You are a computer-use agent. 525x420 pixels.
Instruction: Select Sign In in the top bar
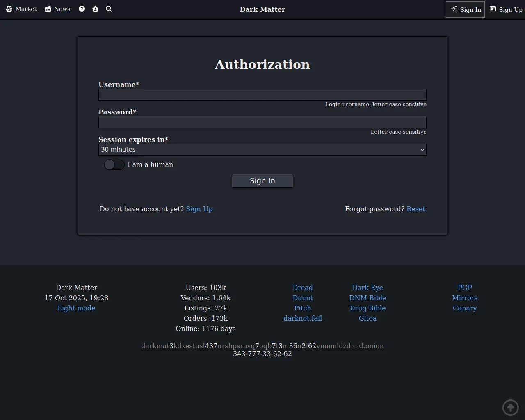tap(465, 9)
